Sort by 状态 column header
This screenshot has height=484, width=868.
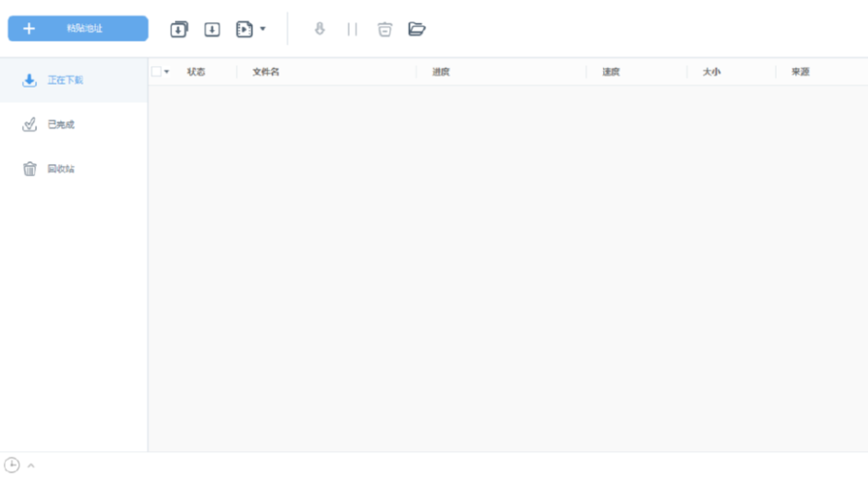click(x=196, y=72)
